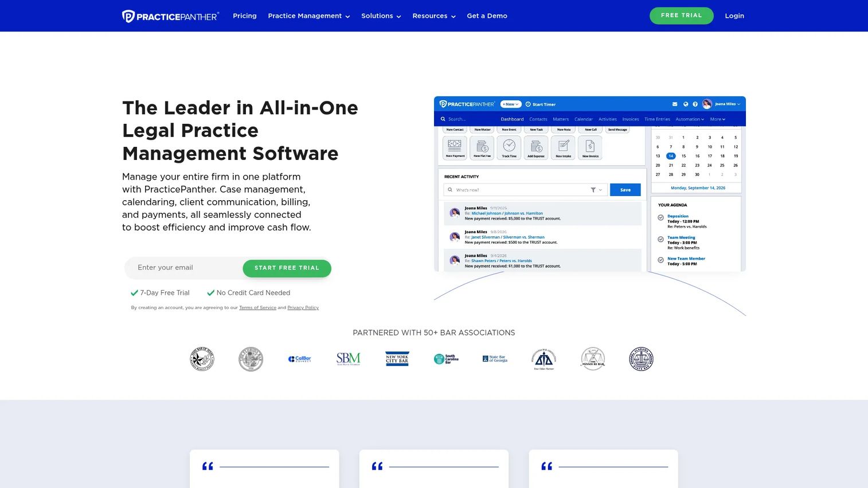Image resolution: width=868 pixels, height=488 pixels.
Task: Select the Track Time clock icon
Action: [509, 148]
